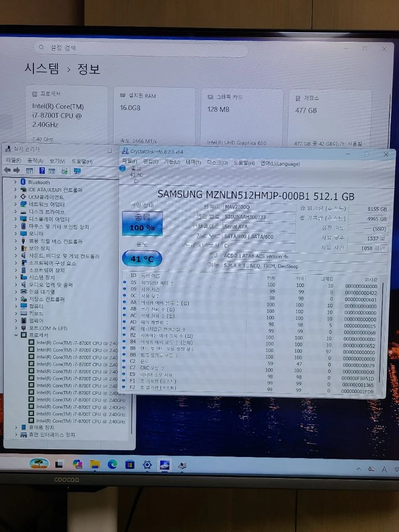Click the 설정 검색 search field
The width and height of the screenshot is (399, 532).
click(x=141, y=49)
